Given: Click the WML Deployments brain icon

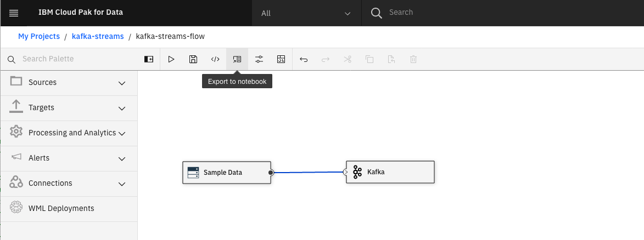Looking at the screenshot, I should click(16, 208).
